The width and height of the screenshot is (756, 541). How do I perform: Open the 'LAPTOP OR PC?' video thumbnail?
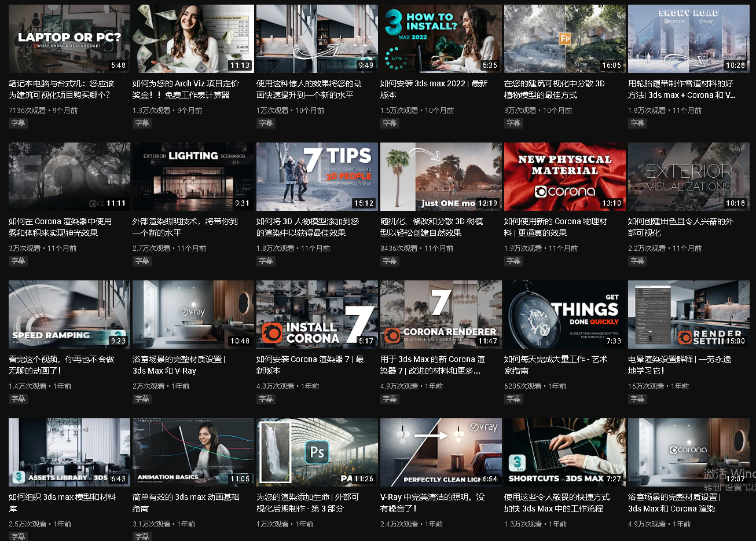coord(69,39)
